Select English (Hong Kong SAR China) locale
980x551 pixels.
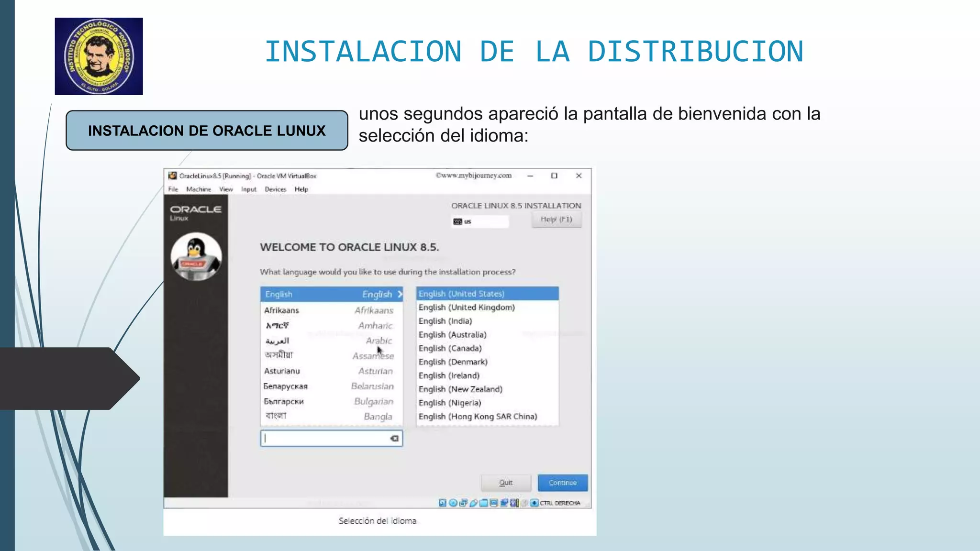pos(487,417)
